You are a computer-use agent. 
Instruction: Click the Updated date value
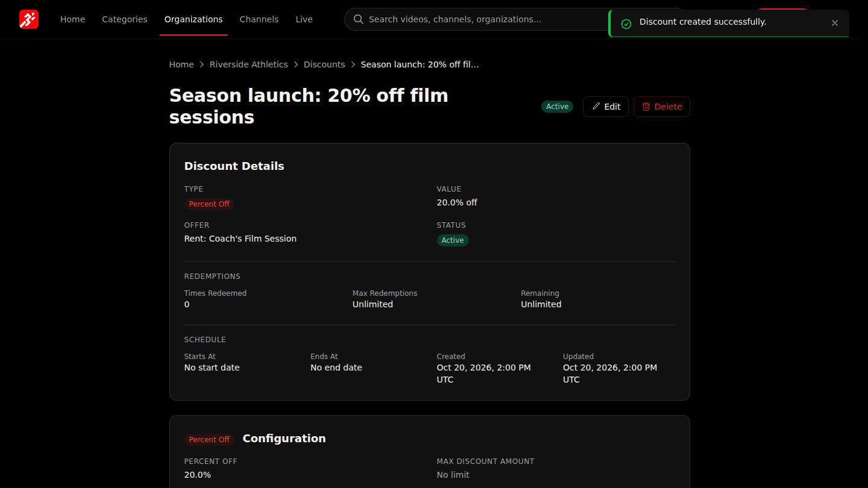pos(610,374)
